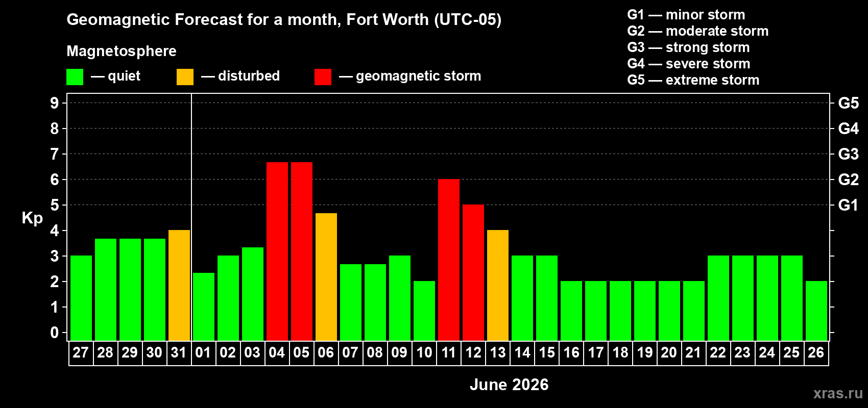Click the orange disturbed legend swatch
Viewport: 868px width, 408px height.
tap(185, 77)
